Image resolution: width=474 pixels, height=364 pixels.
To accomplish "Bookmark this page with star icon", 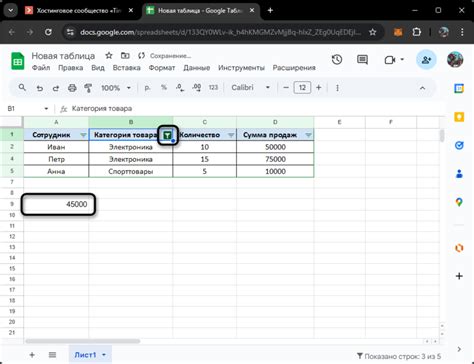I will [x=372, y=32].
